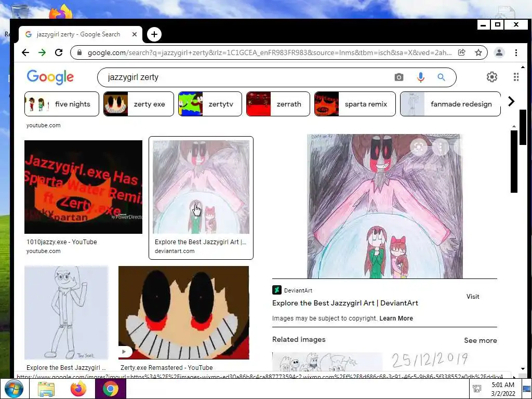The width and height of the screenshot is (532, 399).
Task: Go back with the browser back arrow
Action: click(25, 52)
